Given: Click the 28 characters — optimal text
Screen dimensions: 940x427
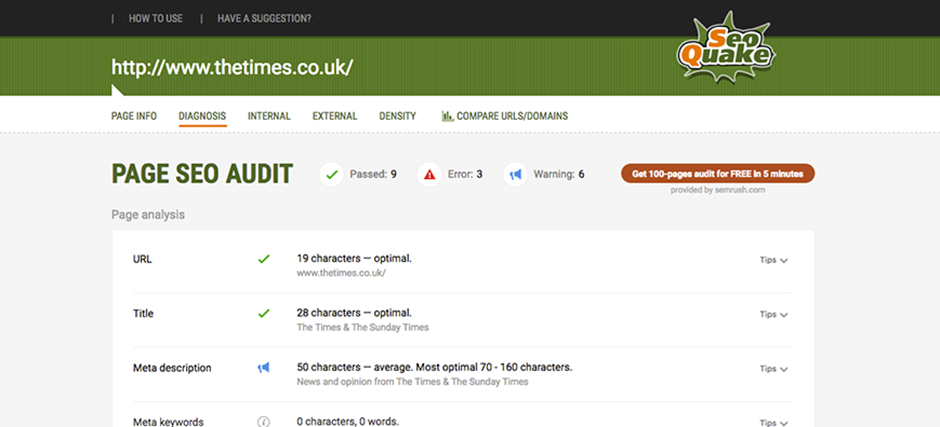Looking at the screenshot, I should point(354,312).
